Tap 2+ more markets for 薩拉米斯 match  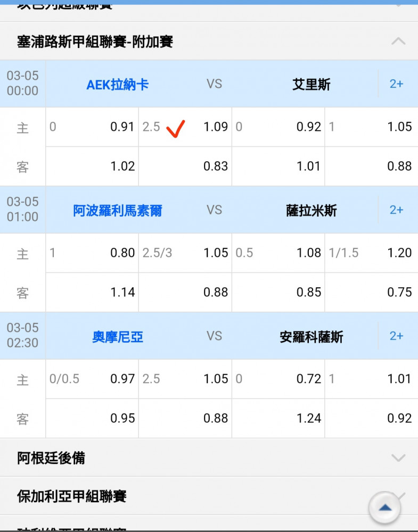[x=396, y=210]
